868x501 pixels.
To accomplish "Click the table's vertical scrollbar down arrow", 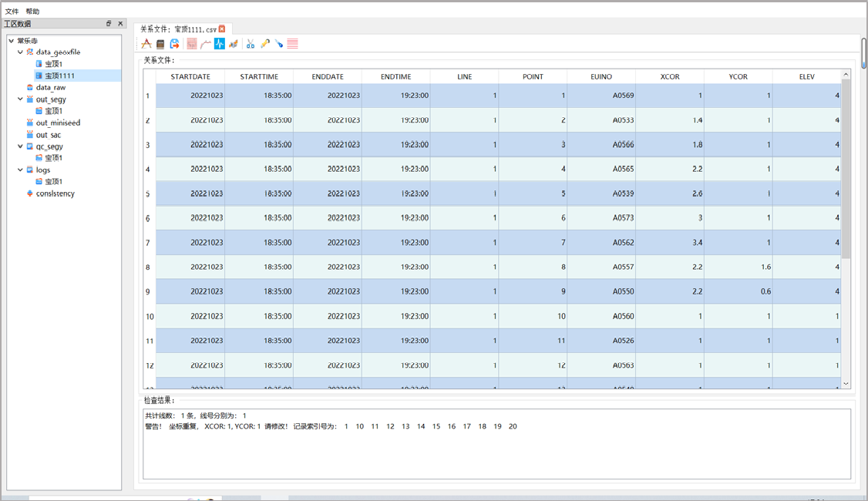I will [846, 383].
